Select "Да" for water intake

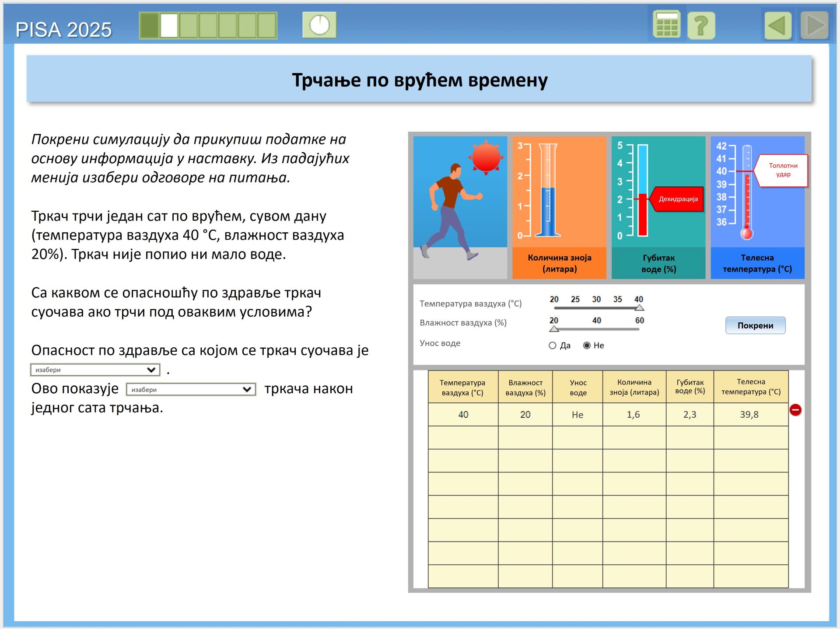tap(553, 346)
